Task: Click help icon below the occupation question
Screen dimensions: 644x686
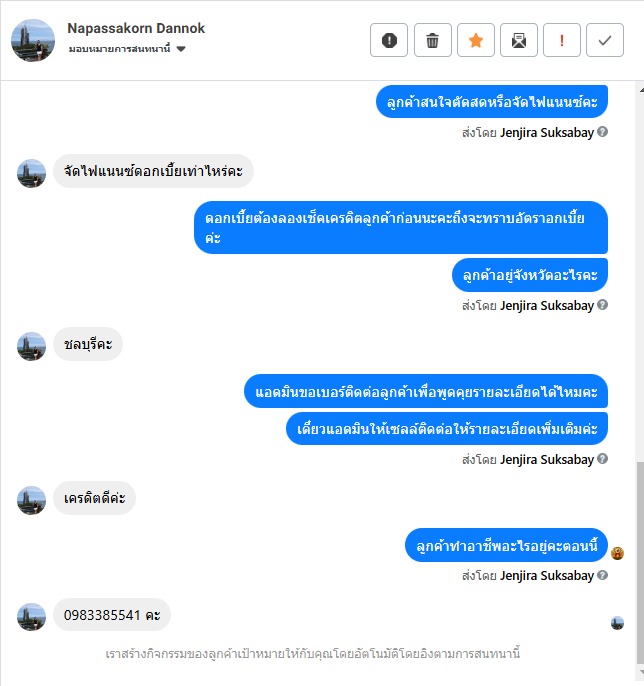Action: 602,575
